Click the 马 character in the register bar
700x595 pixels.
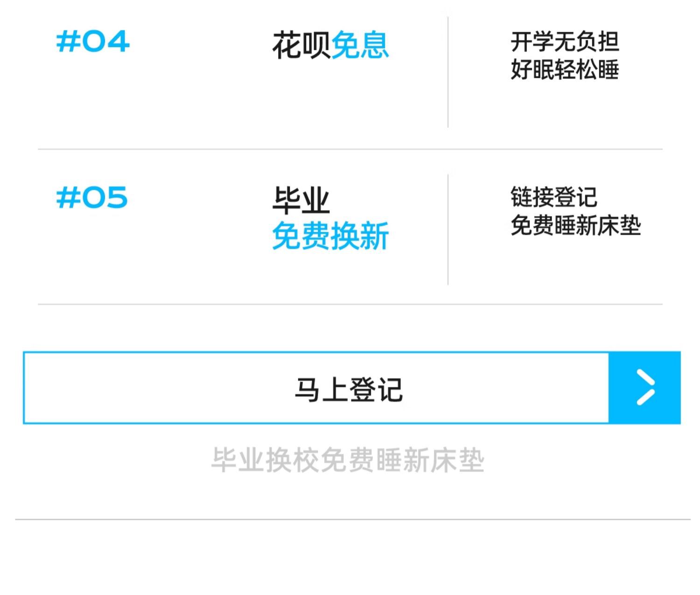click(x=307, y=390)
